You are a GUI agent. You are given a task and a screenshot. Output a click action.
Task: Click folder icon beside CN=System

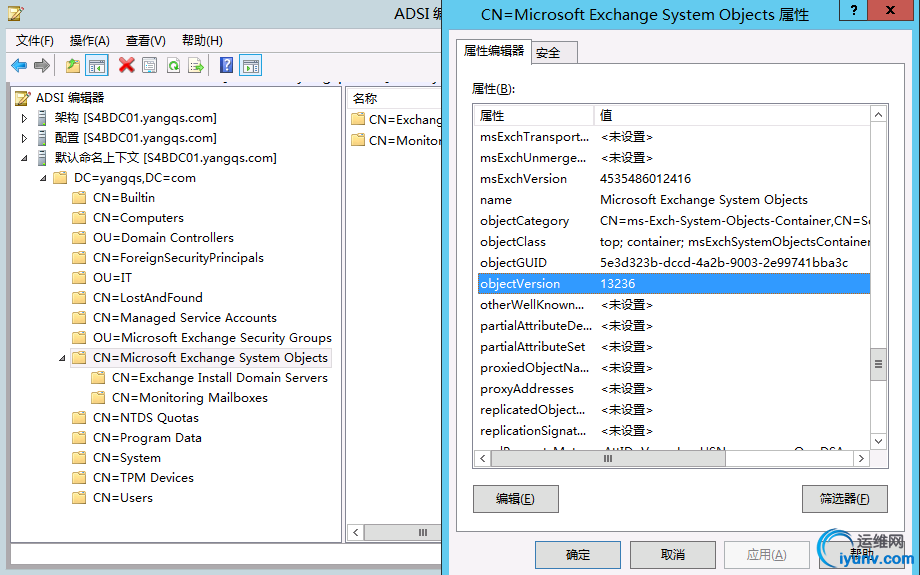(x=79, y=458)
